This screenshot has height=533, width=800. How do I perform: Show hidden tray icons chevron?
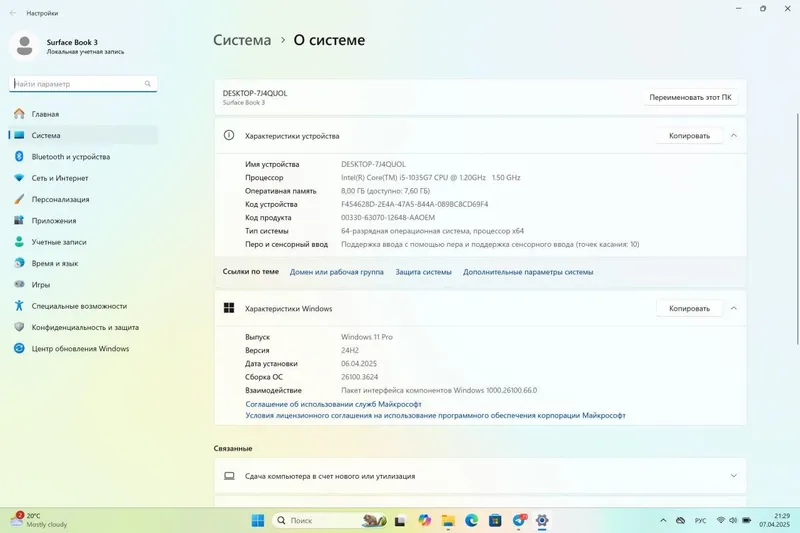pos(663,520)
